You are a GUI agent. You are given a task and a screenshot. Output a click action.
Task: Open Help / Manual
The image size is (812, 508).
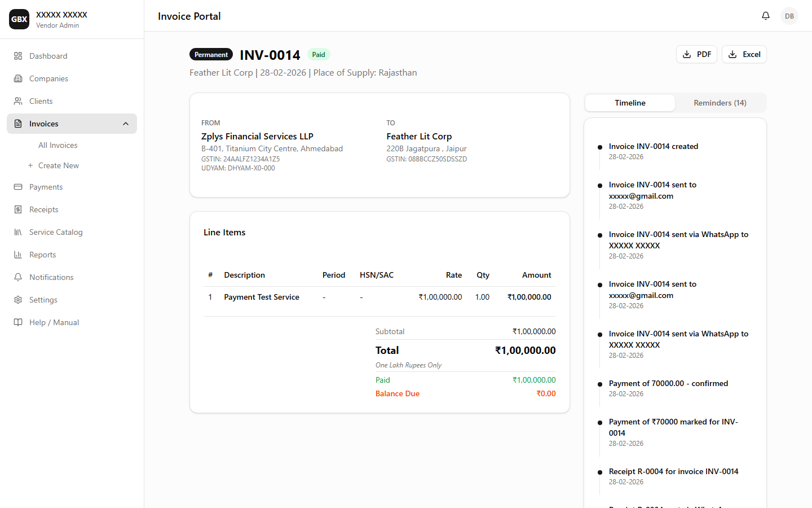point(72,322)
